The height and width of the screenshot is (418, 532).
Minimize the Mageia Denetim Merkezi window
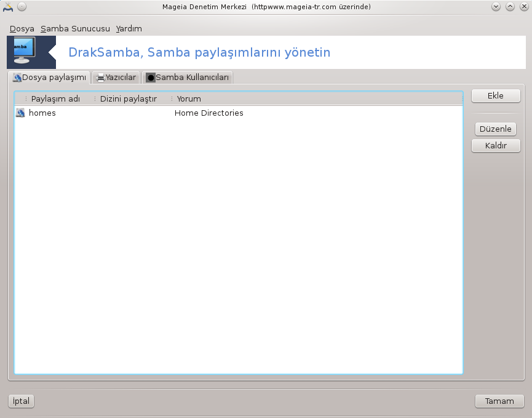496,6
